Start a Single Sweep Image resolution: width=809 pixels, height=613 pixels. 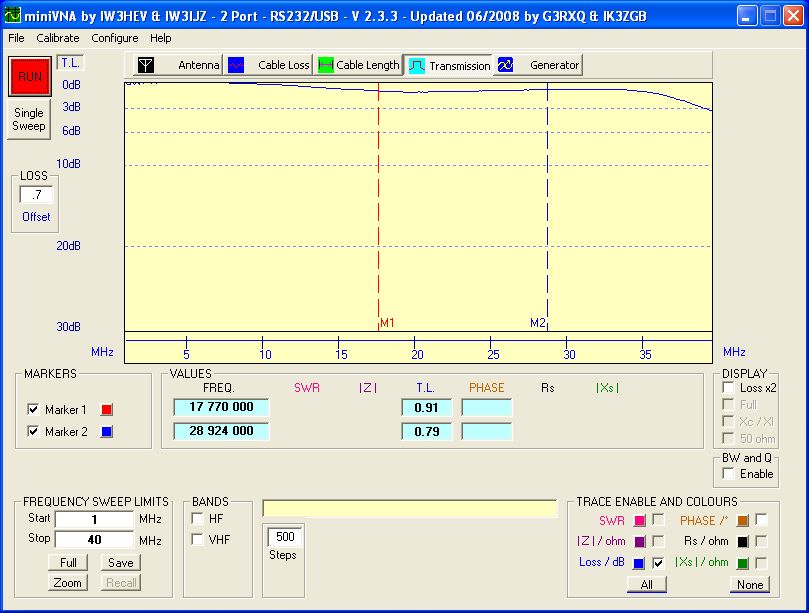click(x=29, y=120)
